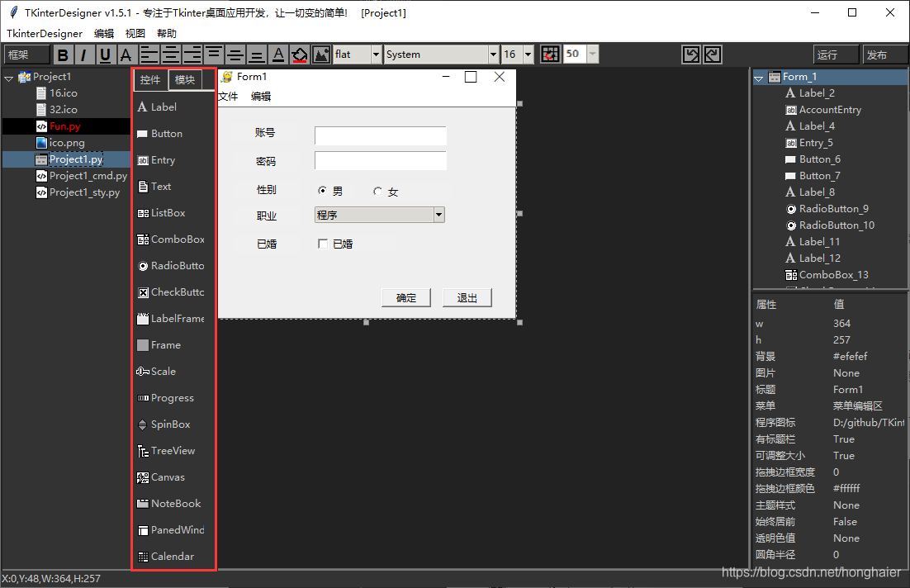Screen dimensions: 910x588
Task: Align text to the horizontal center
Action: point(171,55)
